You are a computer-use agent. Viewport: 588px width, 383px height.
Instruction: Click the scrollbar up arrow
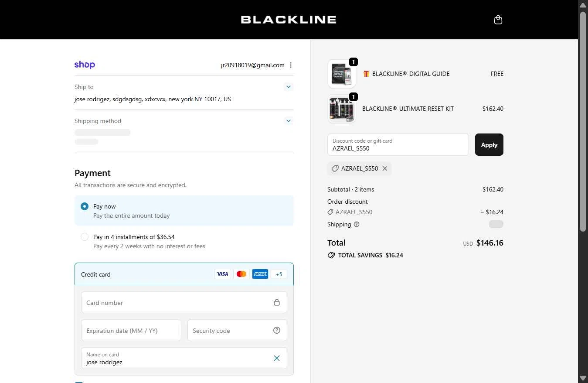(583, 4)
